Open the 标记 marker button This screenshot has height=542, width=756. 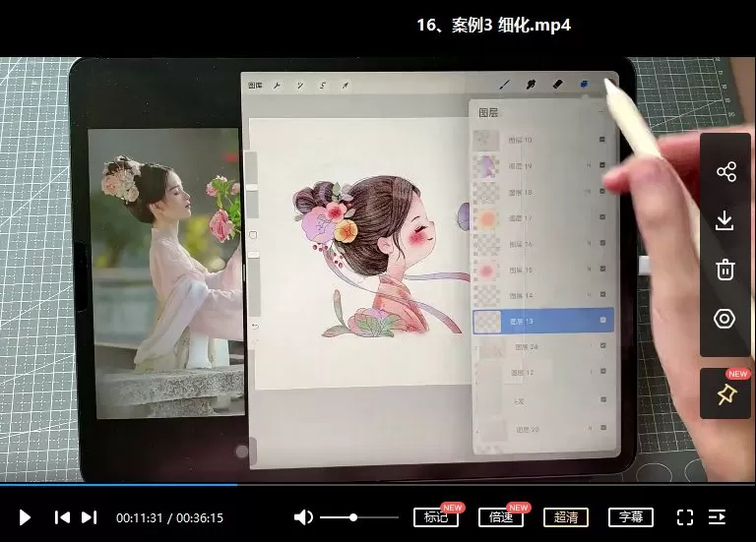[x=436, y=517]
